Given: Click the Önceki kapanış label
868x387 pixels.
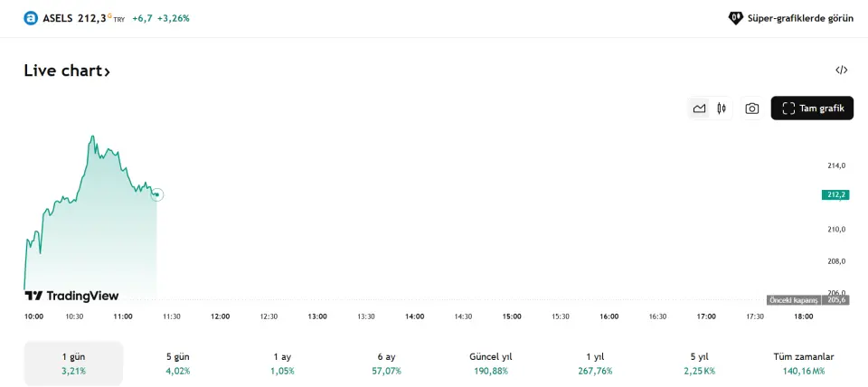Looking at the screenshot, I should (793, 299).
